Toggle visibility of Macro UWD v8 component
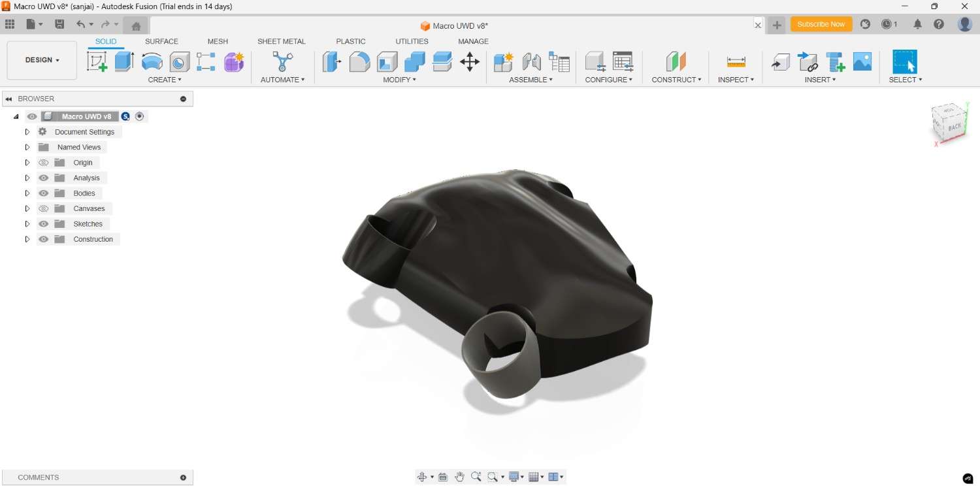The height and width of the screenshot is (486, 980). tap(32, 116)
